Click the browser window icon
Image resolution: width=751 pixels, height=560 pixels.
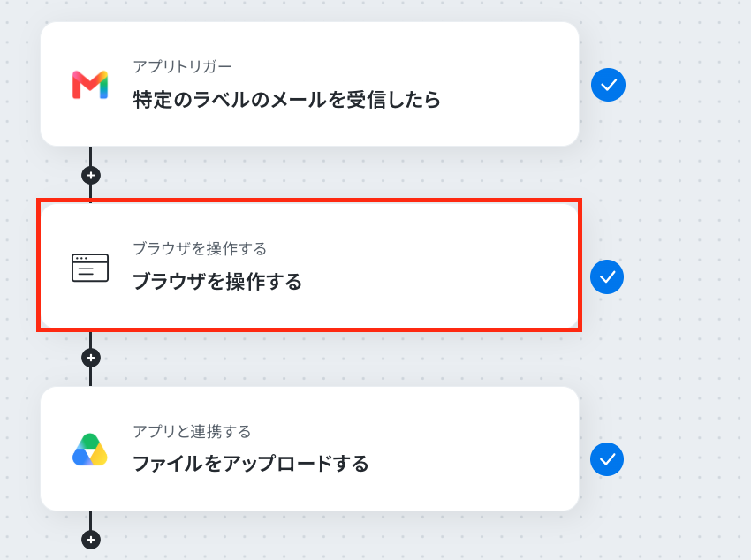tap(90, 268)
